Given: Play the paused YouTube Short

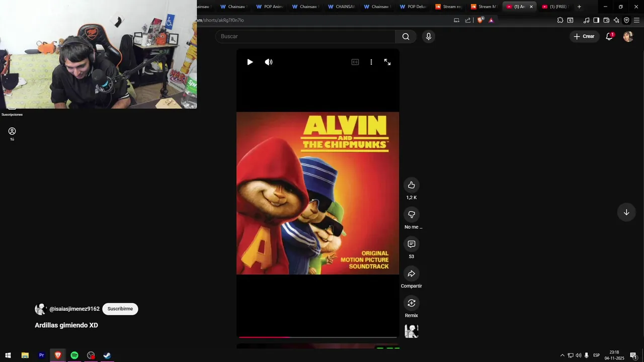Looking at the screenshot, I should click(250, 62).
